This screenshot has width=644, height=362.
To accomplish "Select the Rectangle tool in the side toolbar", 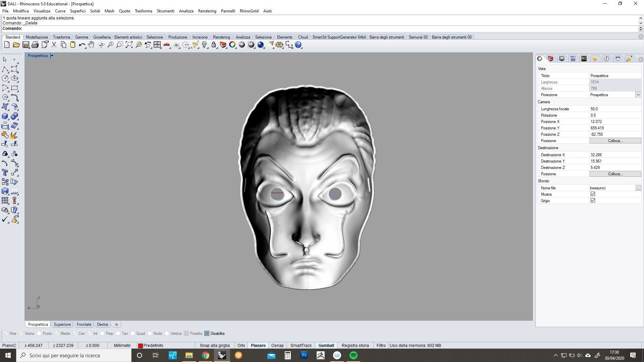I will point(14,88).
